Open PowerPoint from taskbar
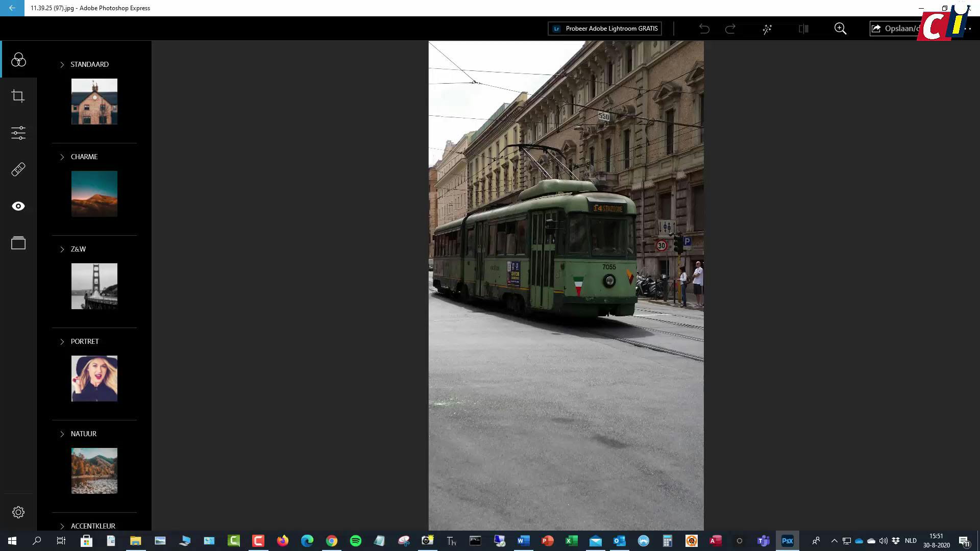The image size is (980, 551). [547, 541]
